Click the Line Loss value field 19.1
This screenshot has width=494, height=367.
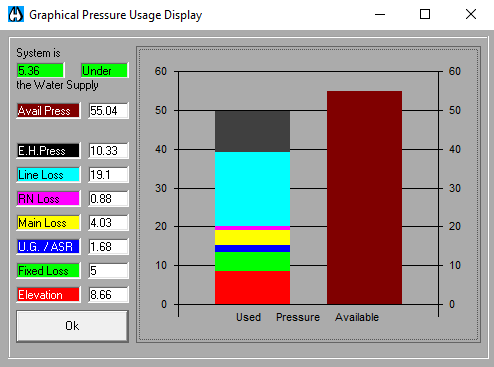coord(108,175)
